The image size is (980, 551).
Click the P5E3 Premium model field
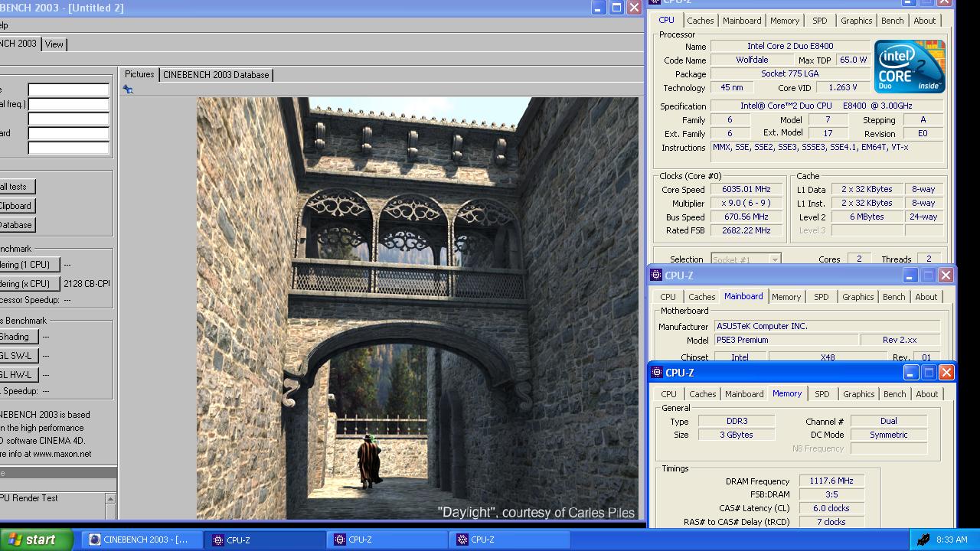[x=785, y=340]
